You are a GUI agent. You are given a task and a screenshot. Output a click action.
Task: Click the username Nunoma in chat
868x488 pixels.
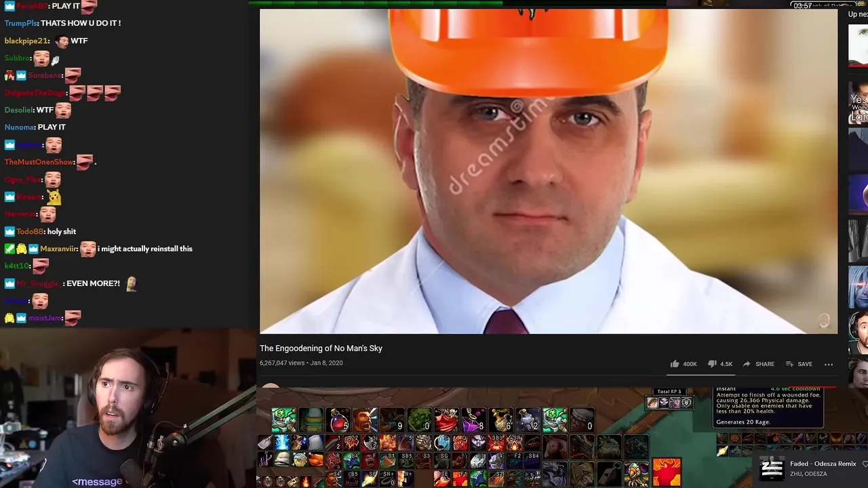[18, 127]
